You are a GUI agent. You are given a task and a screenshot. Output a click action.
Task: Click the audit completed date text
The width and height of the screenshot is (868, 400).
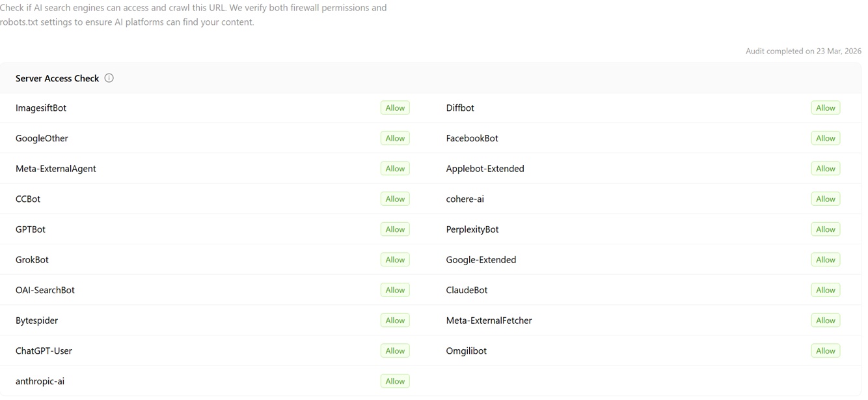click(803, 51)
